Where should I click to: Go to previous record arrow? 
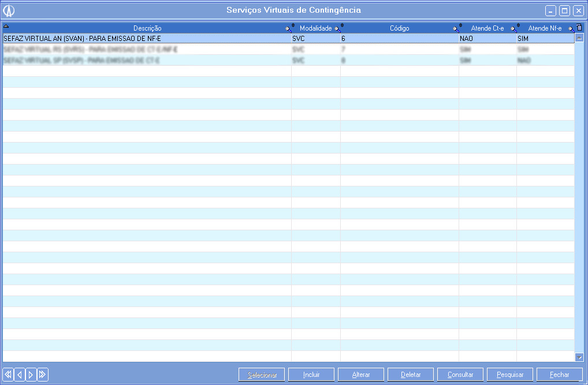pyautogui.click(x=20, y=375)
